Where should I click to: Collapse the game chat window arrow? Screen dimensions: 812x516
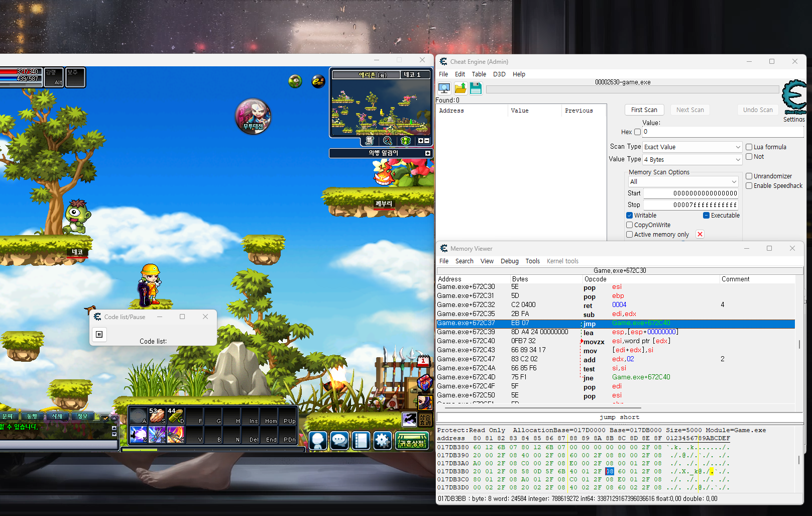114,419
